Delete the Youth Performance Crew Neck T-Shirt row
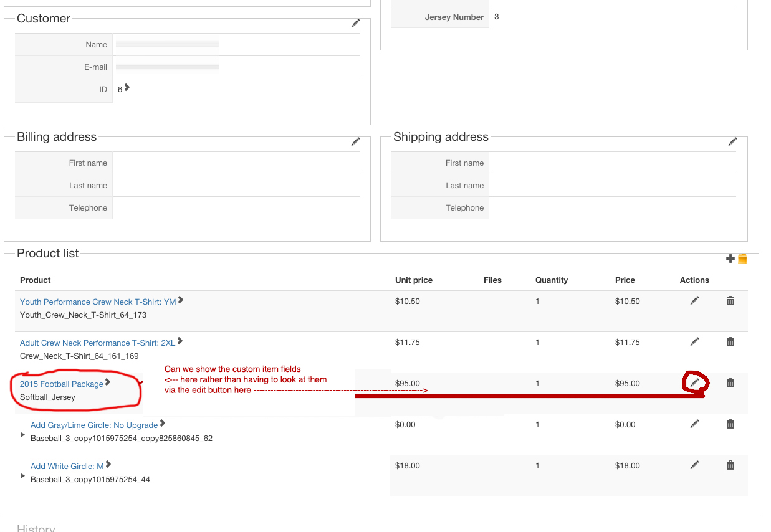The width and height of the screenshot is (771, 532). (x=730, y=301)
